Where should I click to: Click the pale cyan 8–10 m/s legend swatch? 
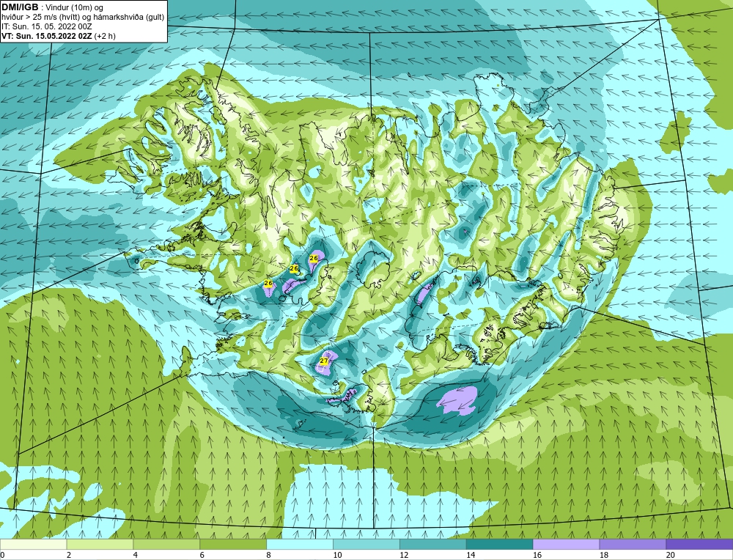pos(300,545)
